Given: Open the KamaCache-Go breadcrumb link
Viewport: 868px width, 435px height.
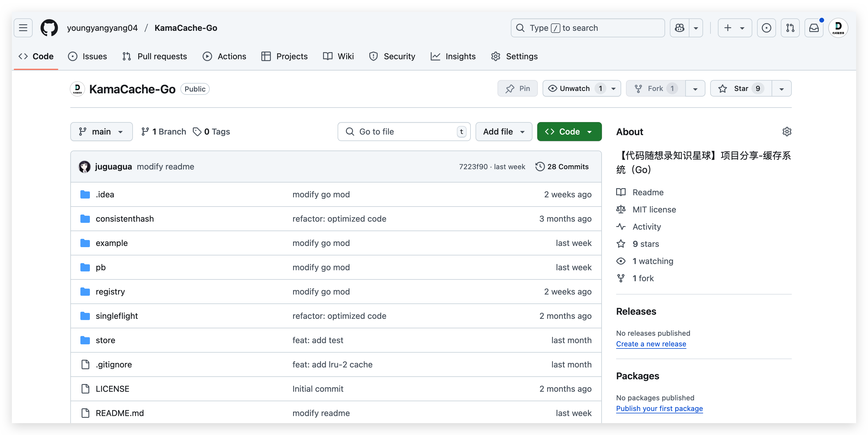Looking at the screenshot, I should click(x=186, y=28).
